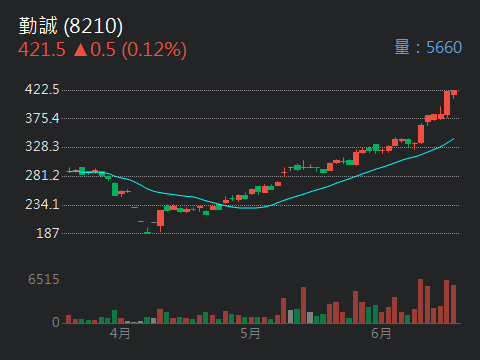Click the 6515 volume axis label
Image resolution: width=480 pixels, height=360 pixels.
(x=44, y=279)
